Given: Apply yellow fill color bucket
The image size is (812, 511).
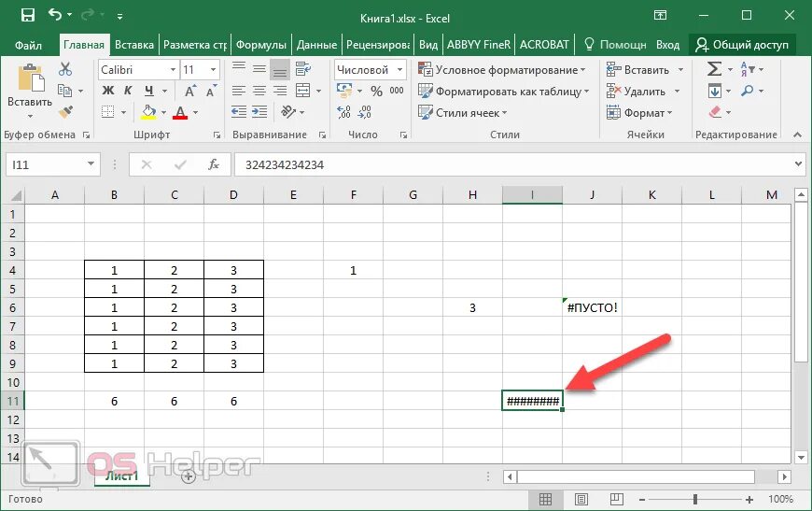Looking at the screenshot, I should (x=148, y=112).
